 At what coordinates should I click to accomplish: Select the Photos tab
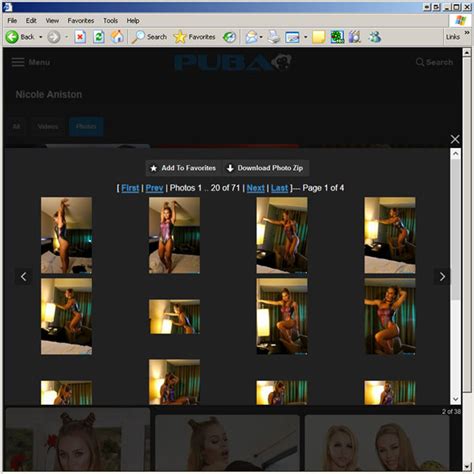pos(86,127)
